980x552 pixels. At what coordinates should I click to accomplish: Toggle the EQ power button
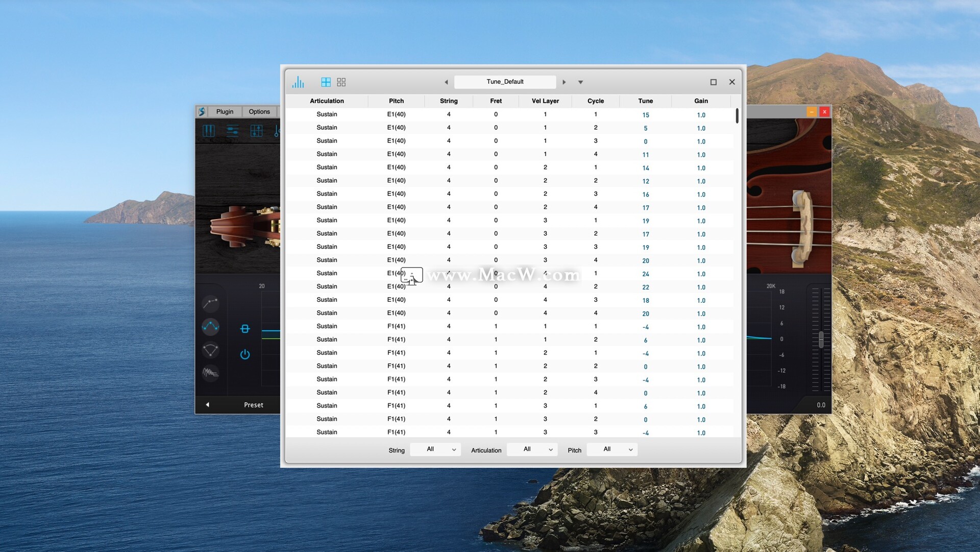pyautogui.click(x=245, y=354)
